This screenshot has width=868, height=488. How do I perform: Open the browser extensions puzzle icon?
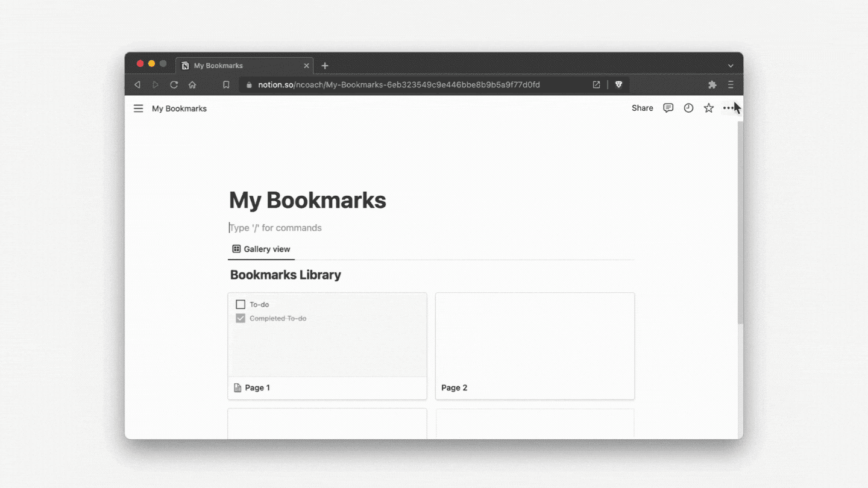[712, 85]
